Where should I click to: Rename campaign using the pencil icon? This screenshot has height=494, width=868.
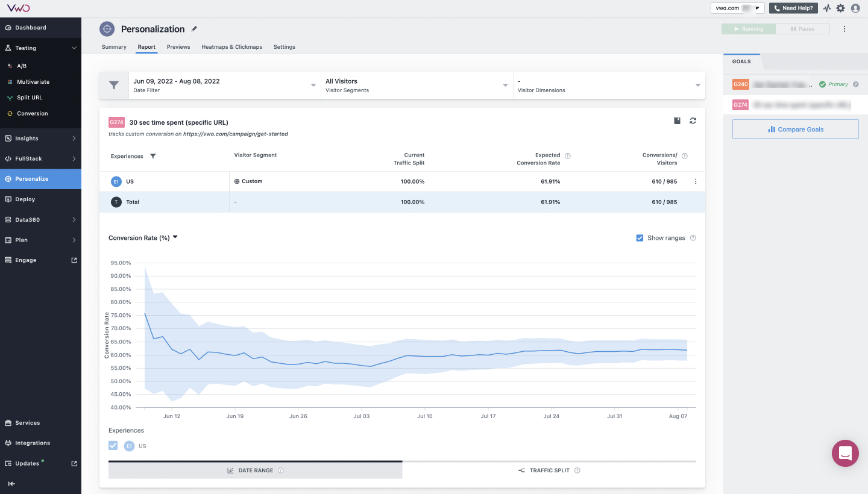tap(194, 28)
